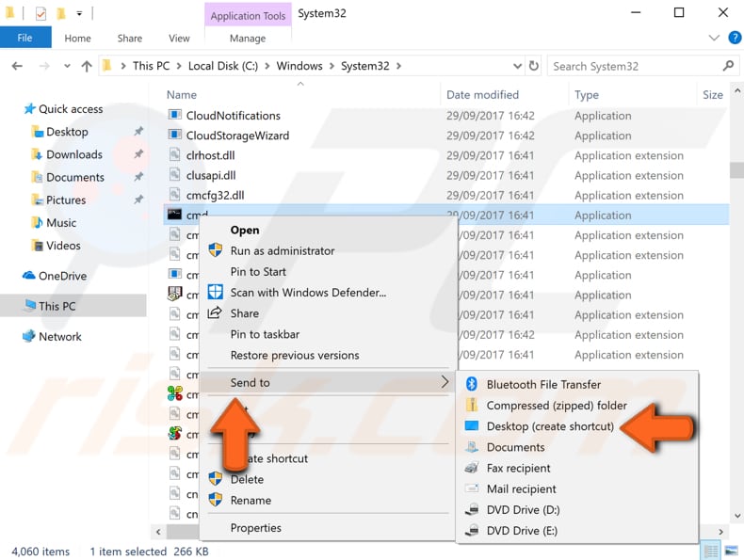The width and height of the screenshot is (744, 560).
Task: Go up one folder level arrow
Action: click(x=87, y=66)
